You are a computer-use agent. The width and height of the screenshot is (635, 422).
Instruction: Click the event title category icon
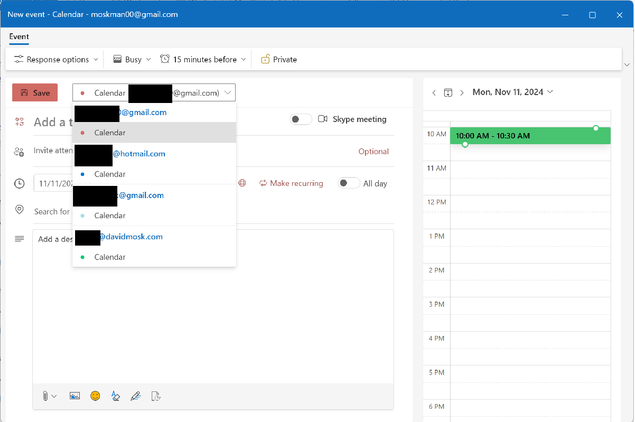click(19, 122)
